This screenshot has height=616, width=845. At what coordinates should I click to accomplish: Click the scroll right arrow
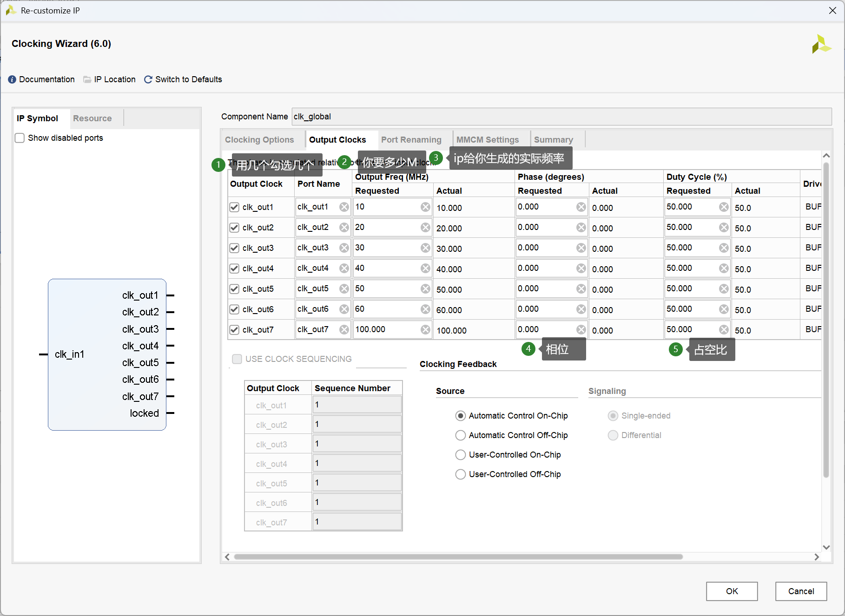tap(817, 557)
